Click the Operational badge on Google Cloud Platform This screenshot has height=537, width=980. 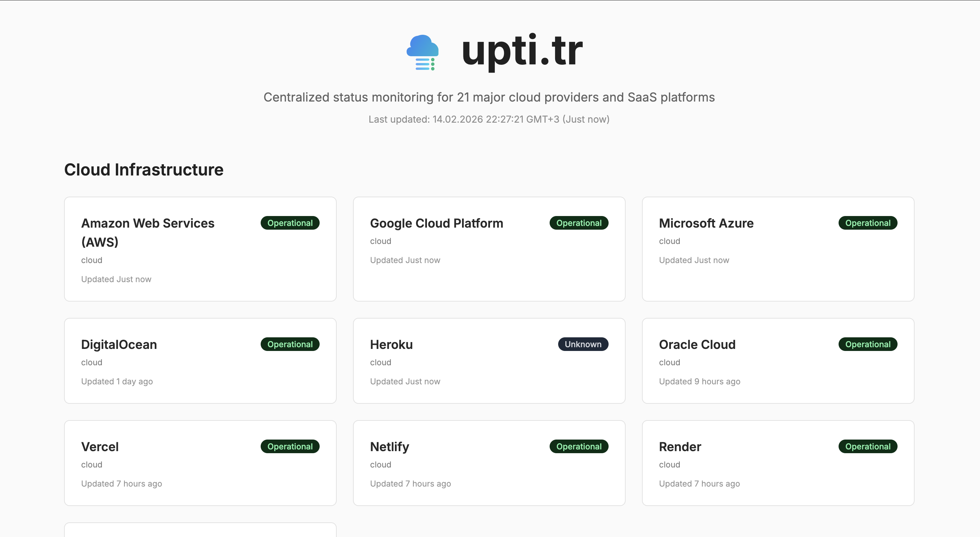coord(579,223)
